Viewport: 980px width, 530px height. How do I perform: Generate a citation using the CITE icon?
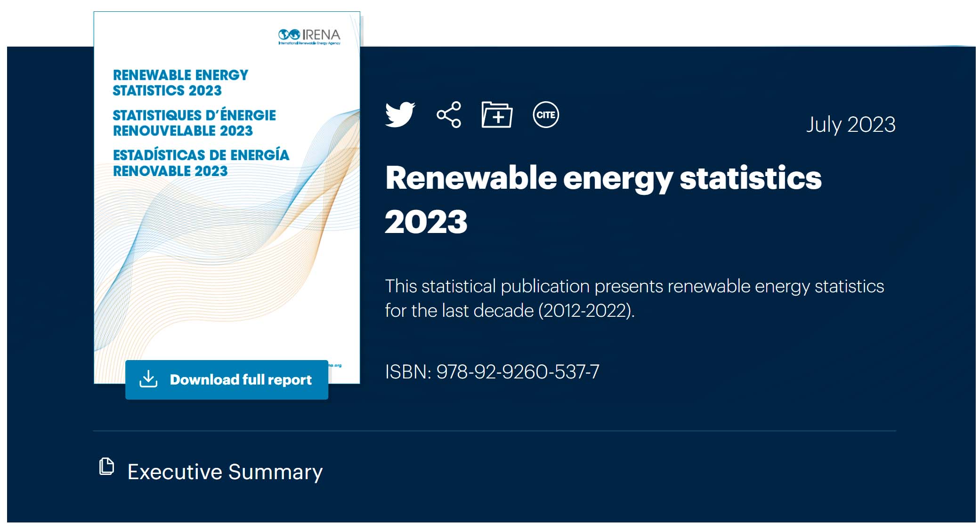[x=546, y=114]
